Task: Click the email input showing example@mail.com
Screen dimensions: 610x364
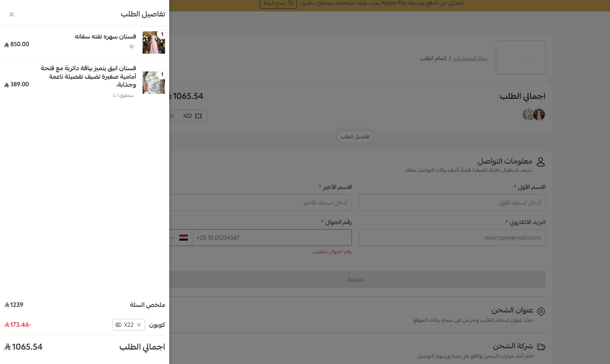Action: click(x=452, y=238)
